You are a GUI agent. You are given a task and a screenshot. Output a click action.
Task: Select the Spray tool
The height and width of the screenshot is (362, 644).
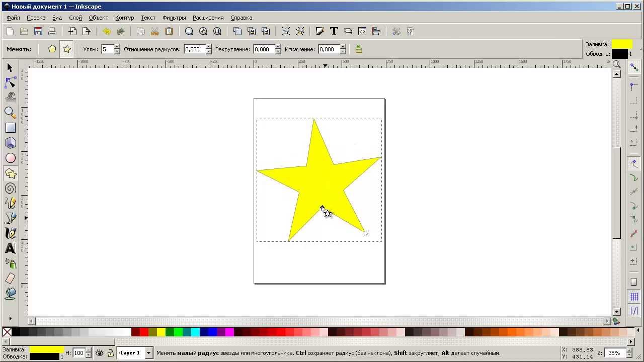[x=10, y=263]
